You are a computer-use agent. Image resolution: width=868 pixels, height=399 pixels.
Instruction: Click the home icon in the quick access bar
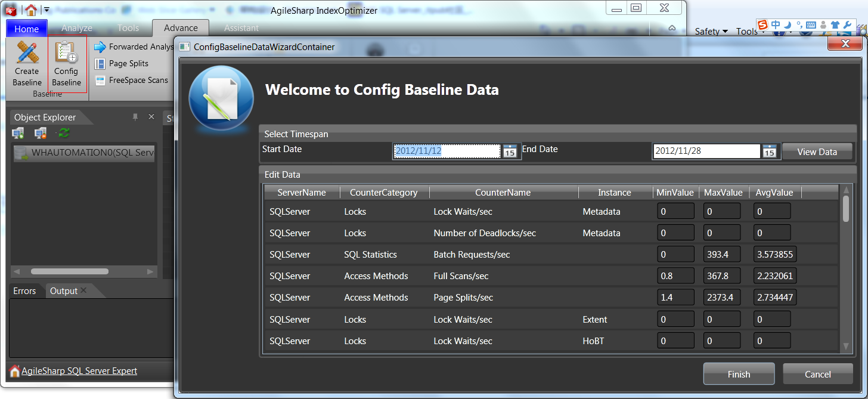click(x=31, y=10)
